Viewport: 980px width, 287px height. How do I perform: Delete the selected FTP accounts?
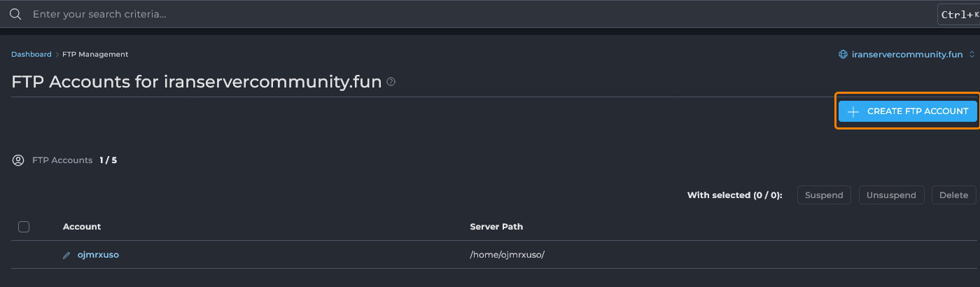click(x=953, y=195)
